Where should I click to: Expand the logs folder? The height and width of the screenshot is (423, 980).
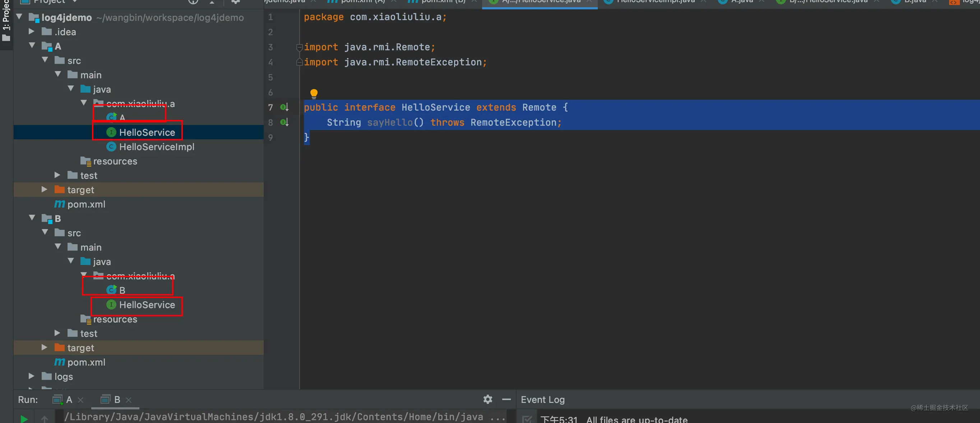(32, 376)
